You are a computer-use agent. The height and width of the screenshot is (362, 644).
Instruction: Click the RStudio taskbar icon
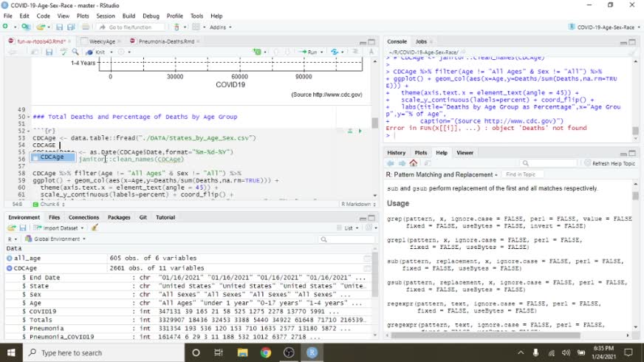tap(312, 352)
